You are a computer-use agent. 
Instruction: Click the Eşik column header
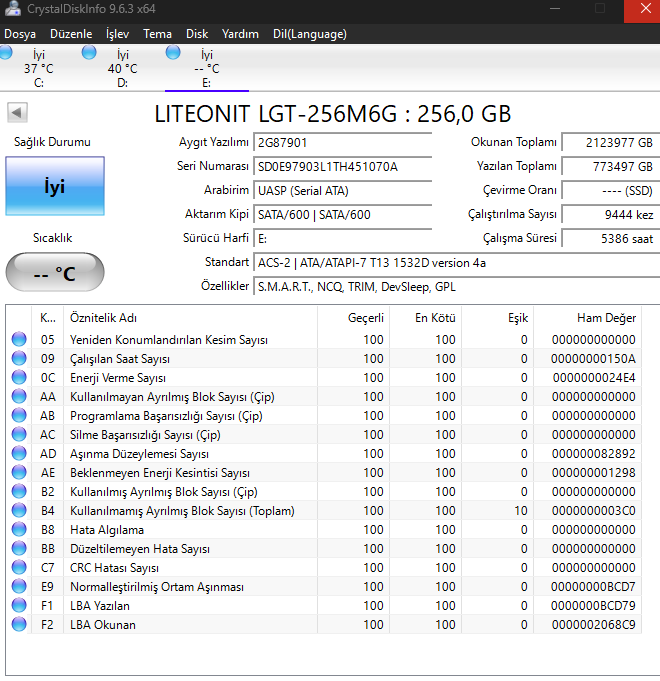click(x=498, y=318)
